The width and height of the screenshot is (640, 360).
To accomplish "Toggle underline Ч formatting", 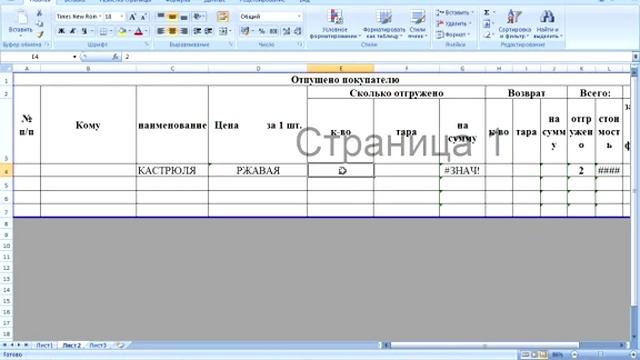I will click(84, 31).
